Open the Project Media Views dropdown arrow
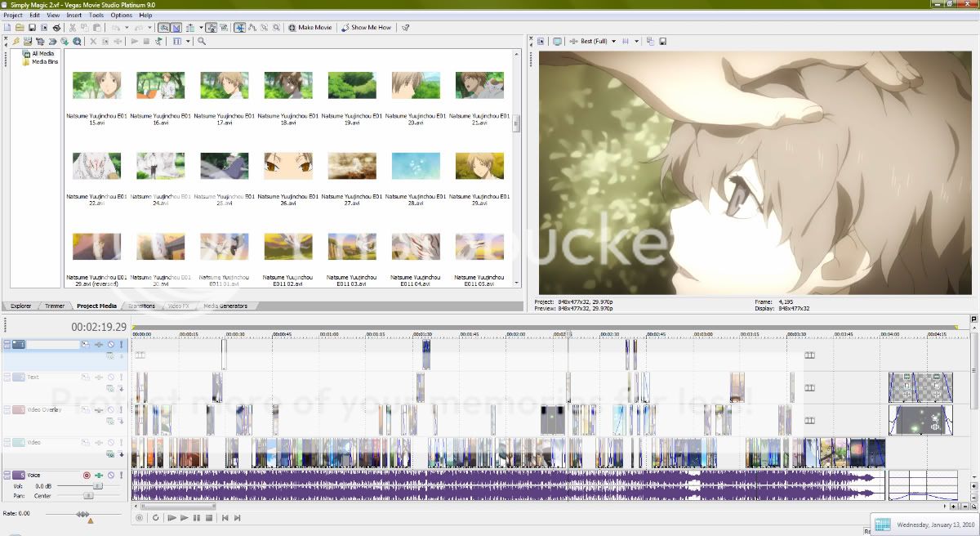This screenshot has width=980, height=536. coord(188,41)
